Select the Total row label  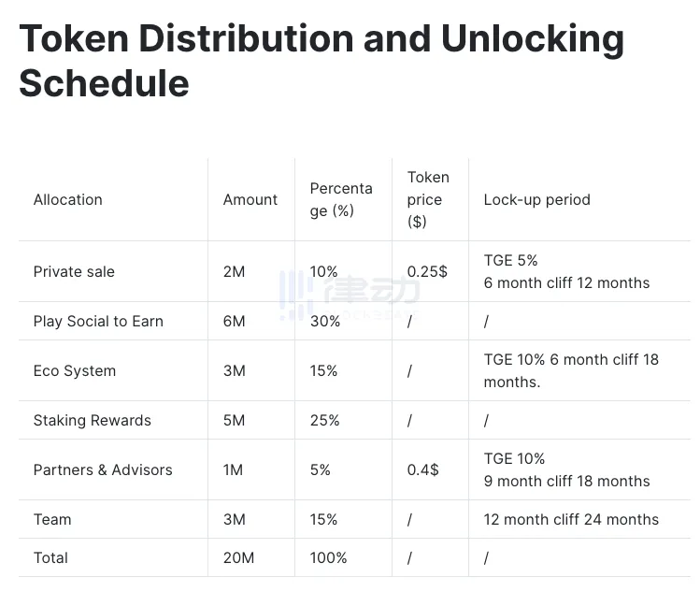(50, 557)
